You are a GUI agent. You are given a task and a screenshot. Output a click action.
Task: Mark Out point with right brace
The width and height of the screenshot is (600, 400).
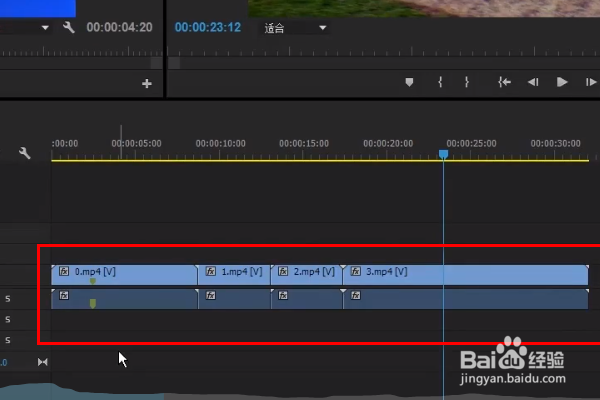coord(467,82)
